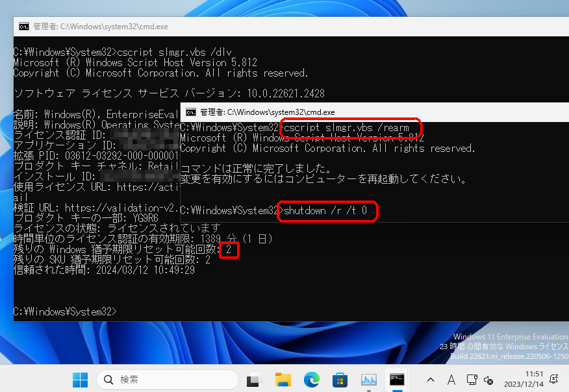This screenshot has width=569, height=392.
Task: Click the cmd icon in the background window's title bar
Action: [x=24, y=26]
